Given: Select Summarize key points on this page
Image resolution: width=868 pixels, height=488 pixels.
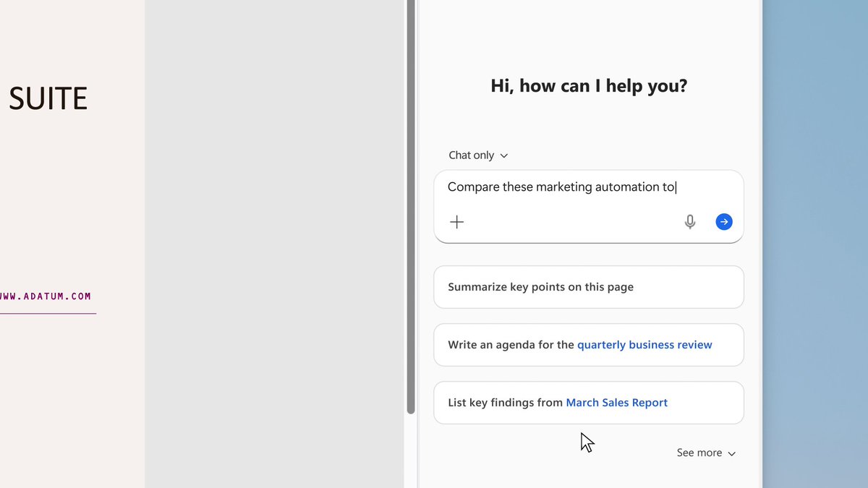Looking at the screenshot, I should point(589,287).
